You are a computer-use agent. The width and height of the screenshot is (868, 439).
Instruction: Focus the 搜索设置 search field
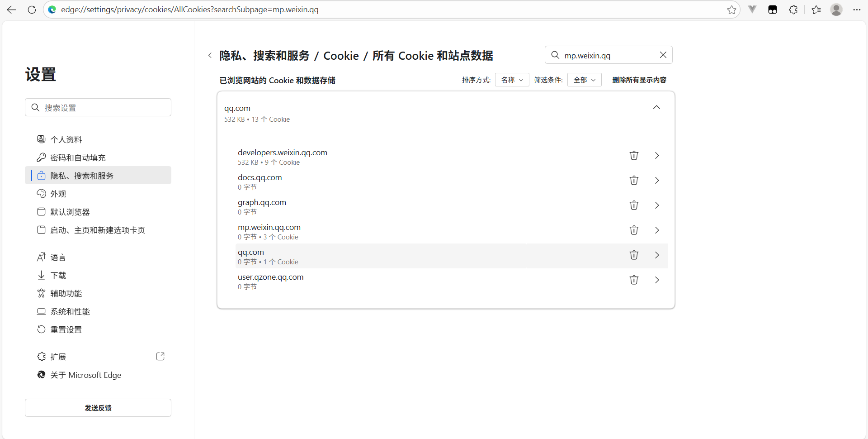tap(98, 107)
